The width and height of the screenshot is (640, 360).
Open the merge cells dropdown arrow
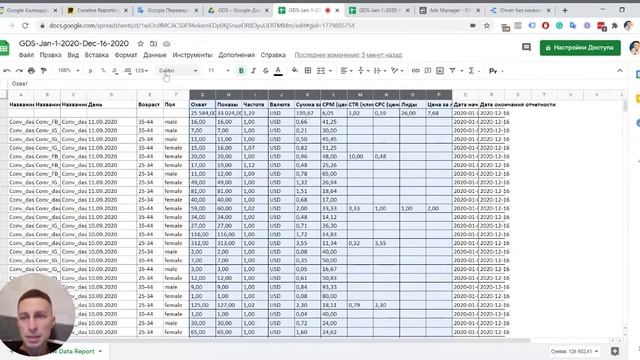[330, 71]
